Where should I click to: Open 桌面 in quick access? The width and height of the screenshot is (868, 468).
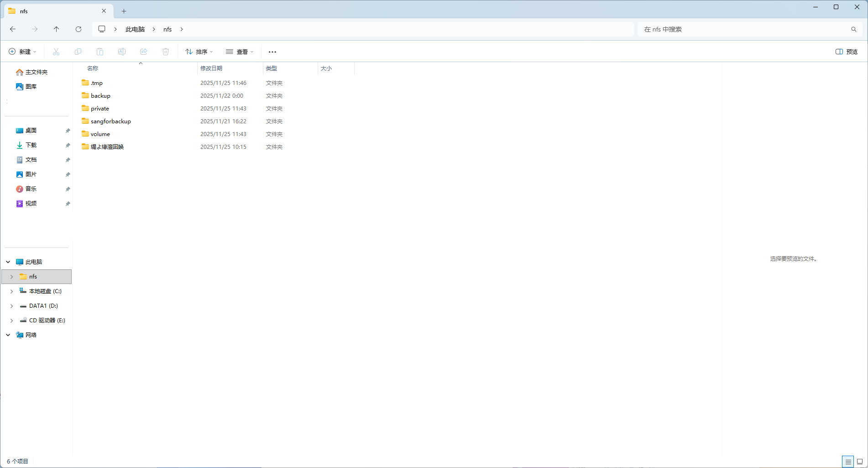(x=26, y=131)
